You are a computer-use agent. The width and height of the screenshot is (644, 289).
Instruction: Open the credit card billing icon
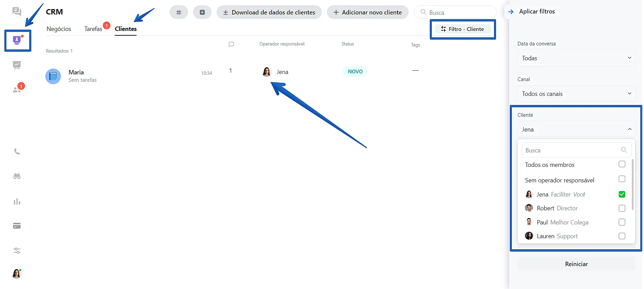pyautogui.click(x=17, y=226)
